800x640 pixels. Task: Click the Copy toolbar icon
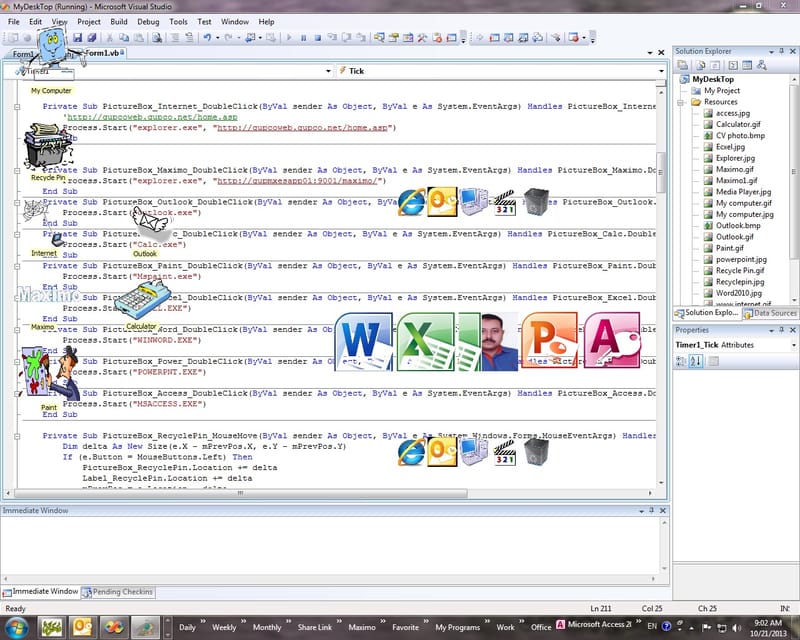click(x=124, y=37)
